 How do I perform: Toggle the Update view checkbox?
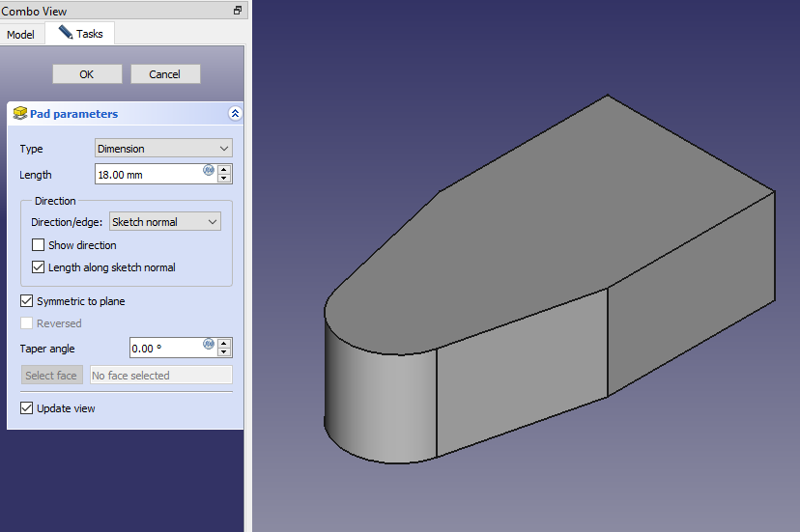click(27, 408)
